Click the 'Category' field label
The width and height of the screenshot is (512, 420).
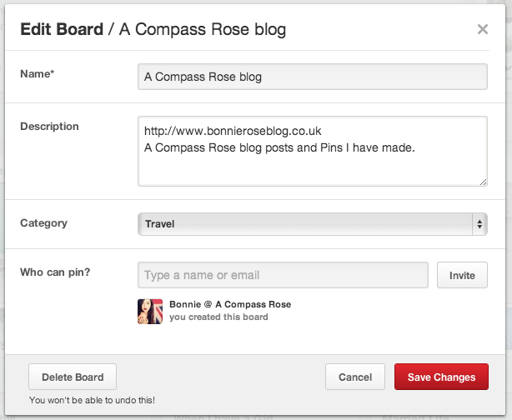43,223
